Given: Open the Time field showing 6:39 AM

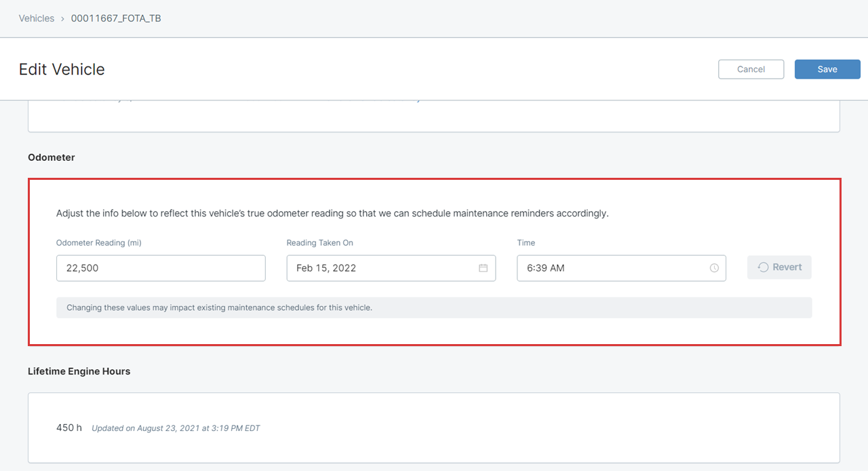Looking at the screenshot, I should click(621, 268).
